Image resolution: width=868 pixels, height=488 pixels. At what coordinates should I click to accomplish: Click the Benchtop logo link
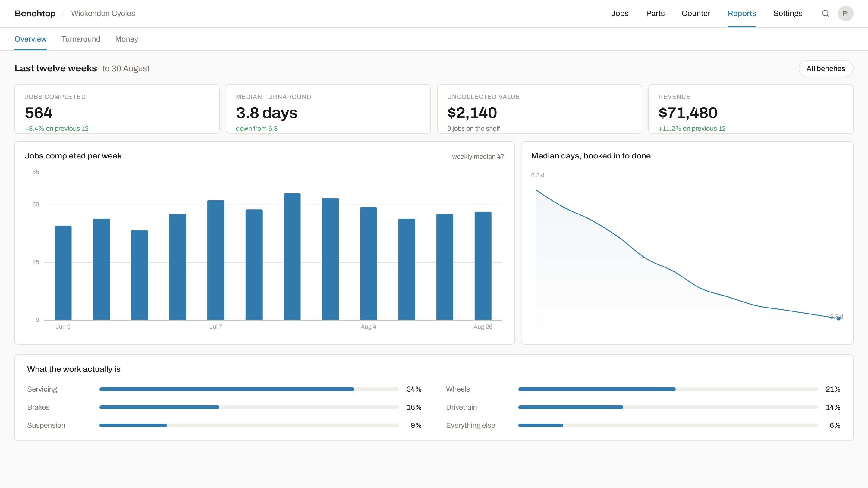35,14
